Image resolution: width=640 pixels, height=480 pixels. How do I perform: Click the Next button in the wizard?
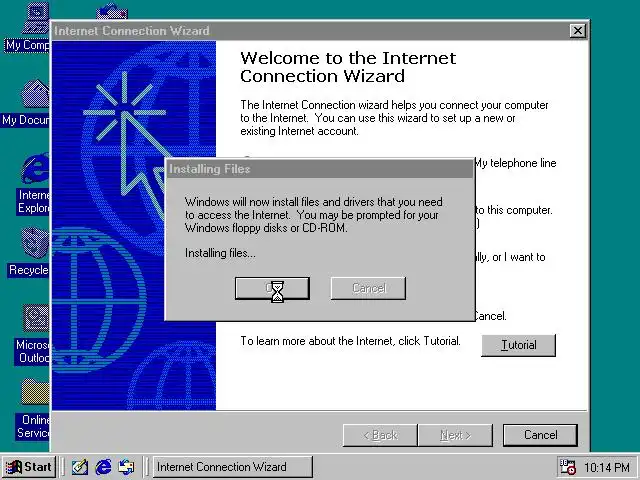(x=455, y=435)
